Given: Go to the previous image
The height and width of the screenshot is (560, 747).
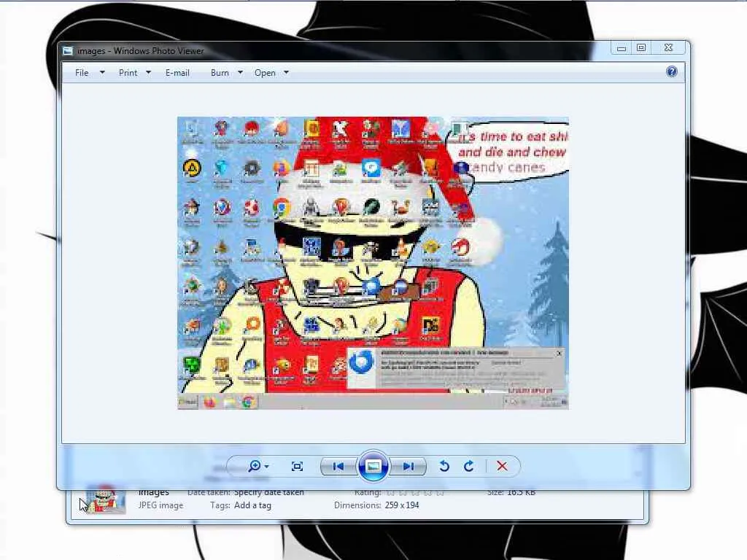Looking at the screenshot, I should (338, 467).
